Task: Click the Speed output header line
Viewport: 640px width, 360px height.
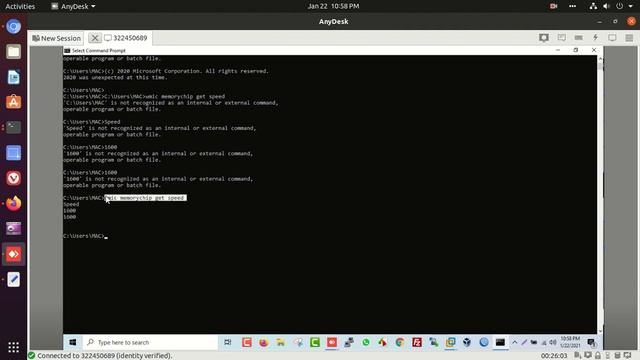Action: (71, 204)
